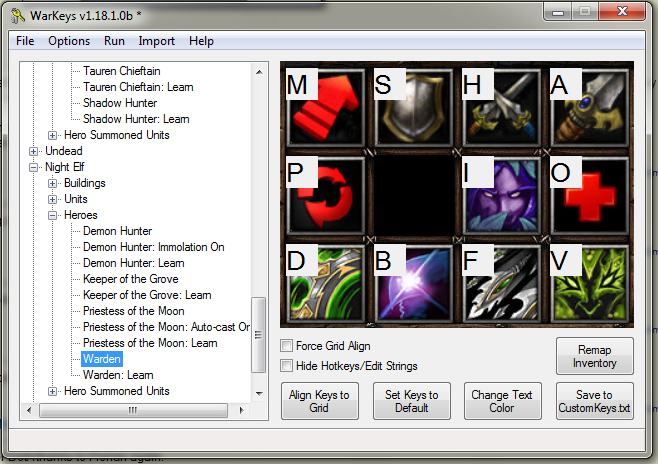Image resolution: width=658 pixels, height=464 pixels.
Task: Click Set Keys to Default button
Action: tap(412, 401)
